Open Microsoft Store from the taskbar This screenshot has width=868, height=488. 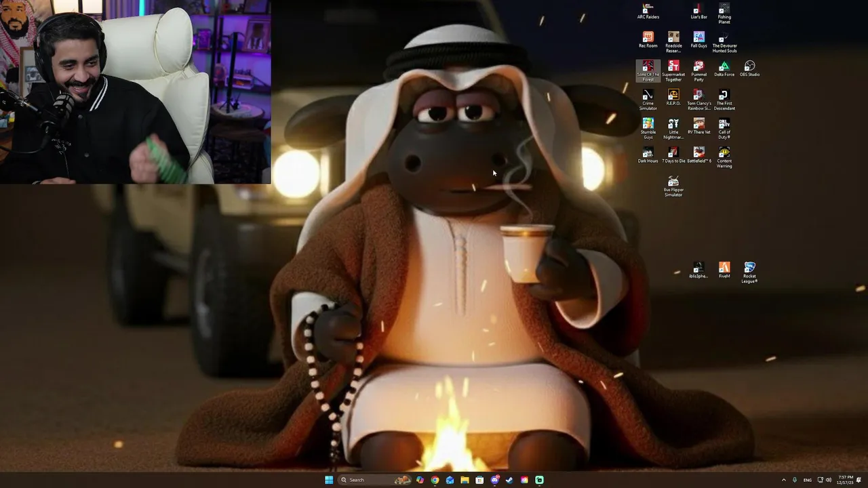pos(479,480)
